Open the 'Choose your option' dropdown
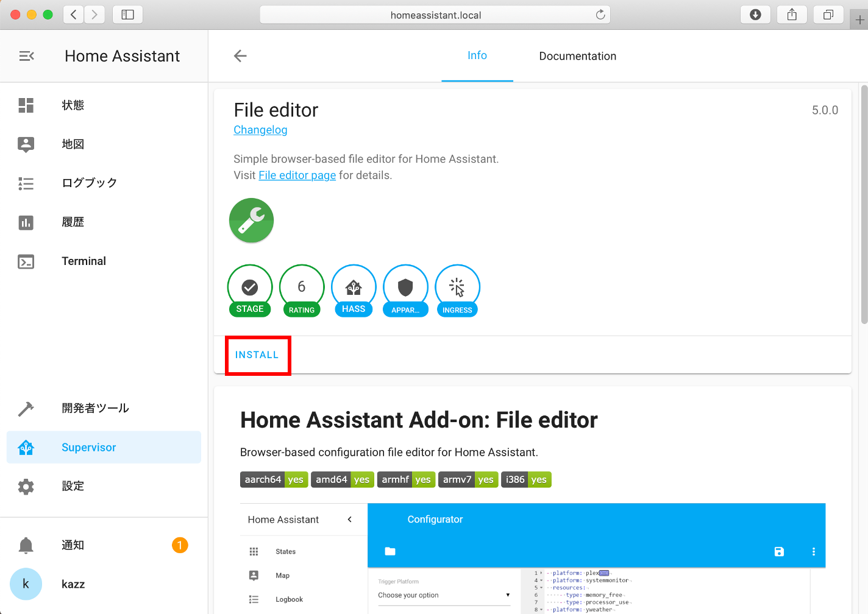 click(444, 595)
